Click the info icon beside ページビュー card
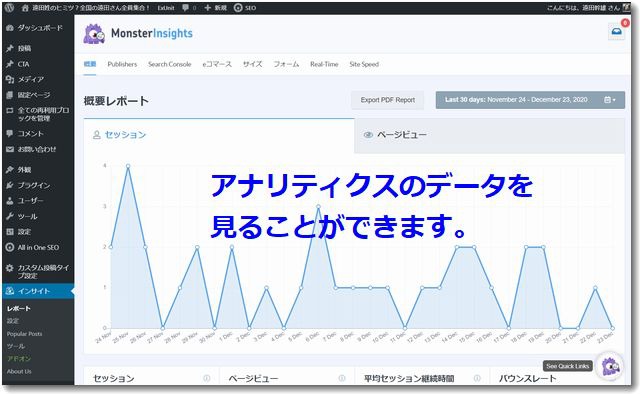The height and width of the screenshot is (394, 640). pyautogui.click(x=342, y=378)
